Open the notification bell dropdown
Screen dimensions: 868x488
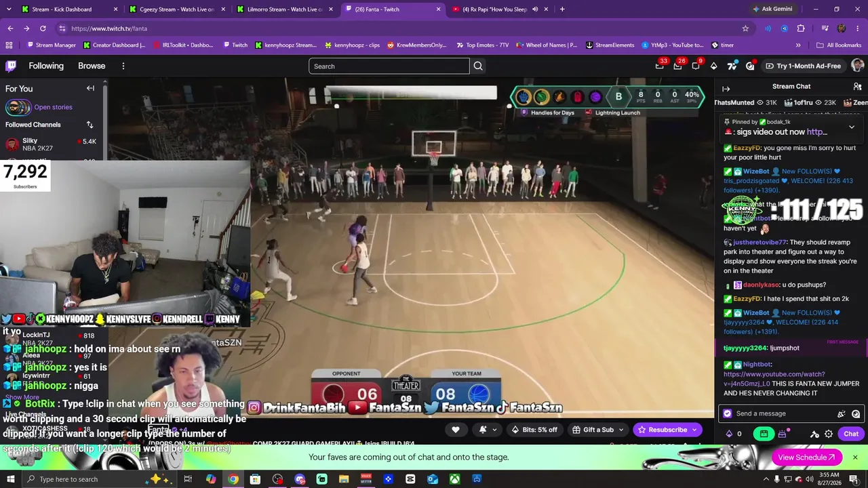(487, 430)
